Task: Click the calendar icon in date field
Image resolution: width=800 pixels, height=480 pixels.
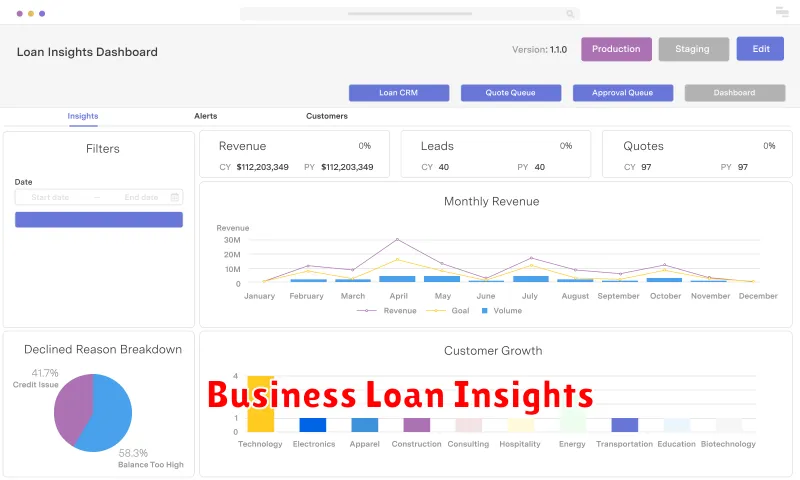Action: tap(174, 197)
